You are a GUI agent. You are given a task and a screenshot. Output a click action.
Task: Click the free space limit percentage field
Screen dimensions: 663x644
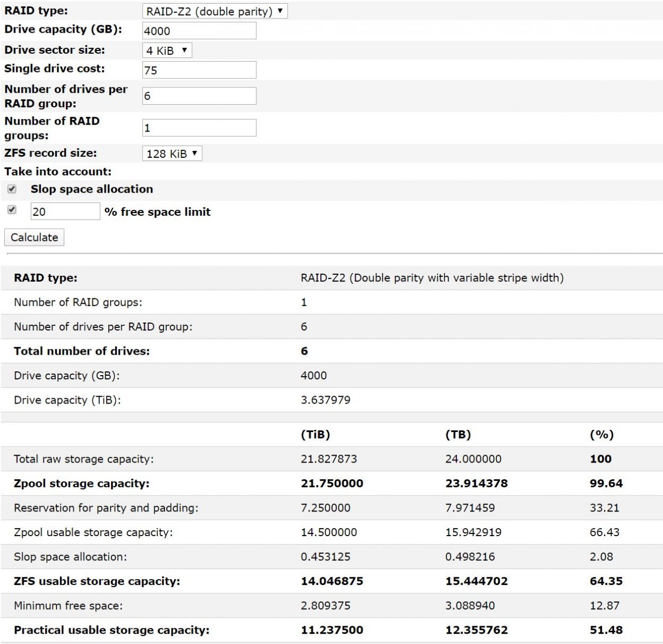65,211
